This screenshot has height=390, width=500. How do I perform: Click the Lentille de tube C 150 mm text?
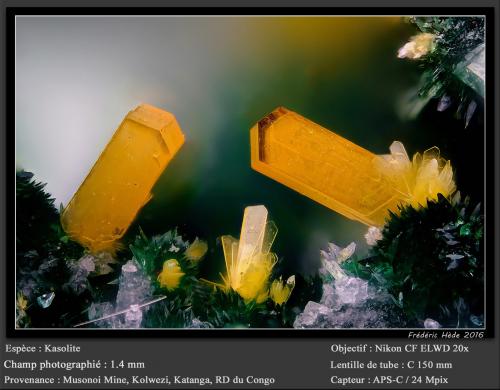[391, 364]
